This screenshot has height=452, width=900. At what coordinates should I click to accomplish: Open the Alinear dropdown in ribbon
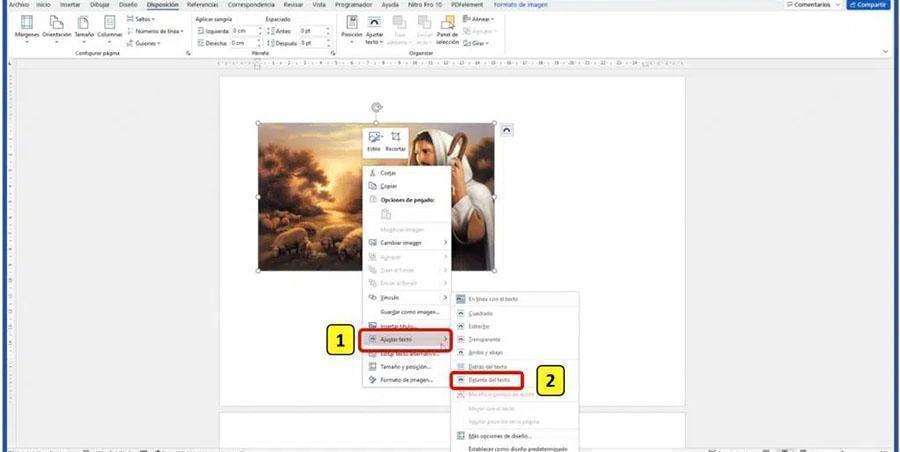coord(485,19)
